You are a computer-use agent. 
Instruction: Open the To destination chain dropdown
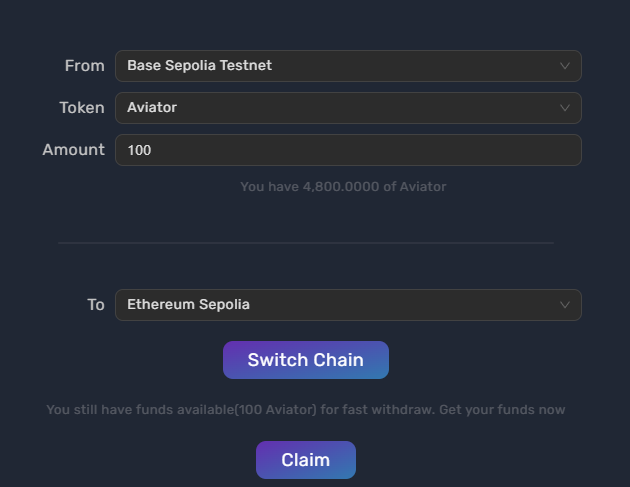pyautogui.click(x=348, y=305)
